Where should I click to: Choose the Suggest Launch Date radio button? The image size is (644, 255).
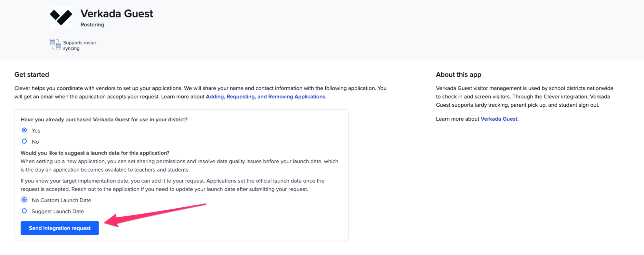[x=24, y=211]
